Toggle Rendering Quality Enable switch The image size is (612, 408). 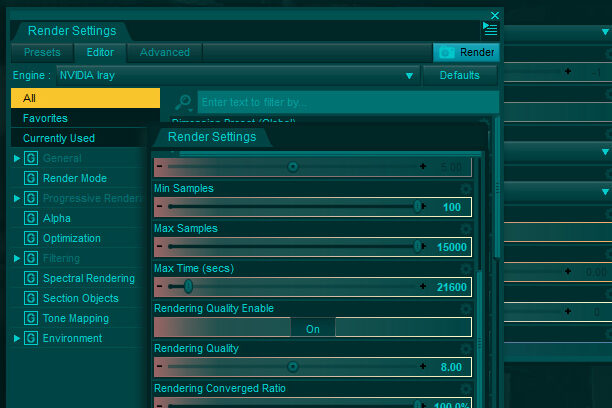[312, 328]
